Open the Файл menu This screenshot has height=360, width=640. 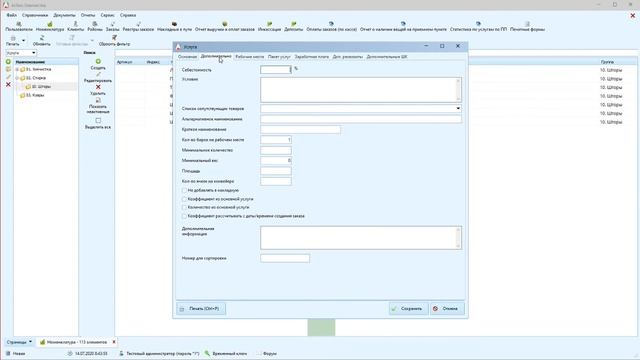pyautogui.click(x=11, y=15)
